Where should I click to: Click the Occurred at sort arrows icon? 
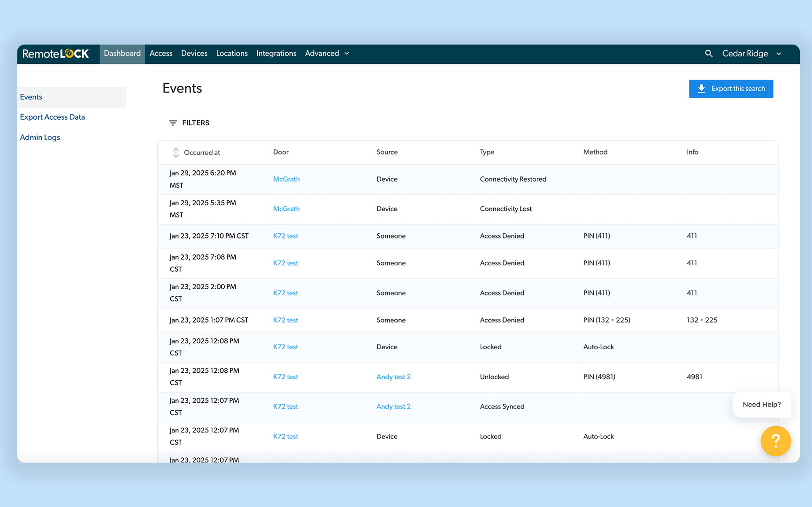pos(176,153)
